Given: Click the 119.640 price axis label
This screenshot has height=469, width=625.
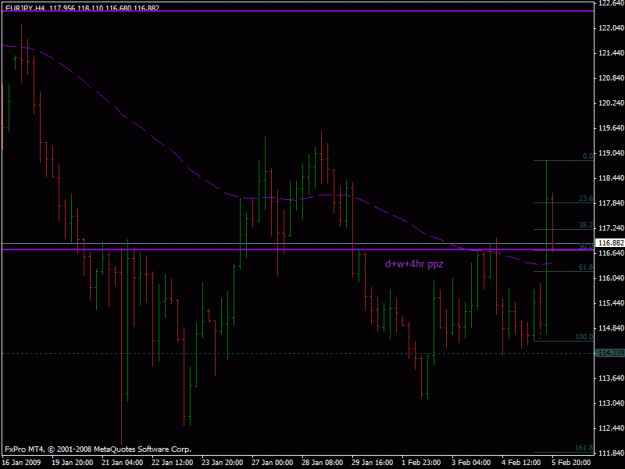Looking at the screenshot, I should click(611, 128).
